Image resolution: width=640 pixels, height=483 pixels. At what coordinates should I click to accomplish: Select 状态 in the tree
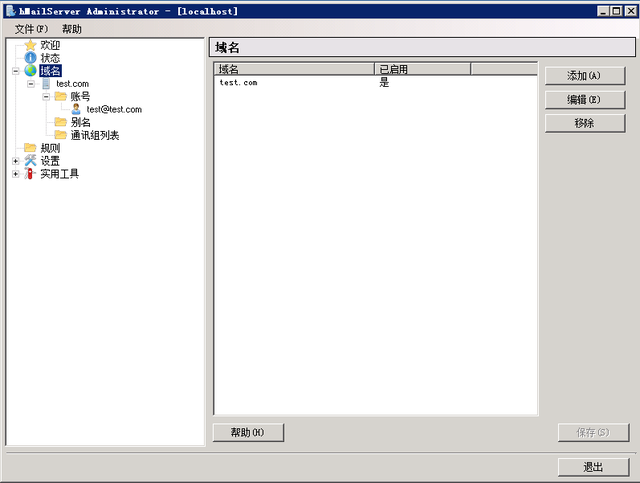click(x=50, y=58)
